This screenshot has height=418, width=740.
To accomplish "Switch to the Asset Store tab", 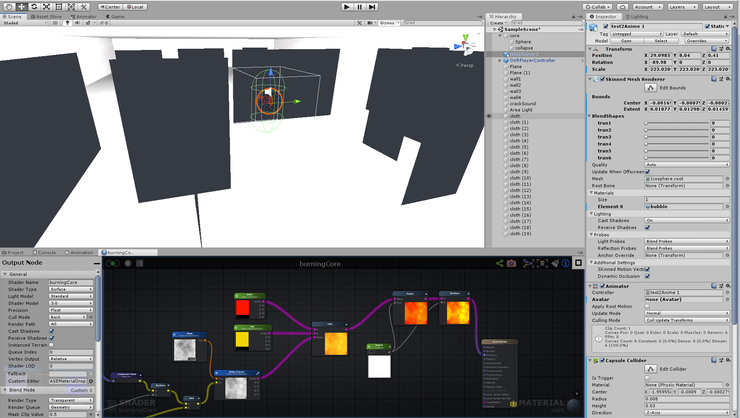I will (x=46, y=17).
